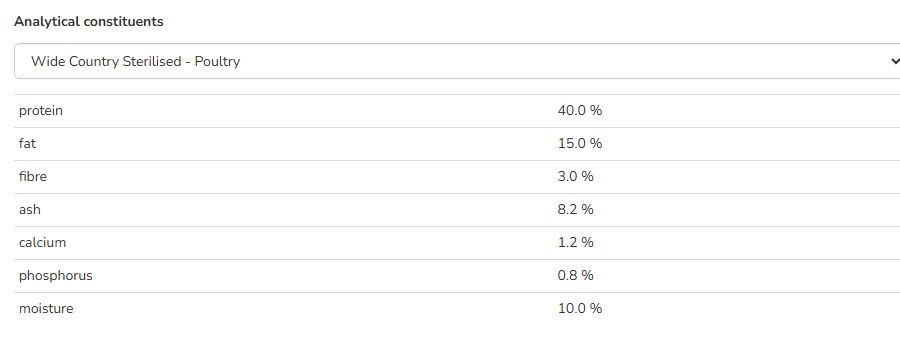Select the fibre row label

33,176
